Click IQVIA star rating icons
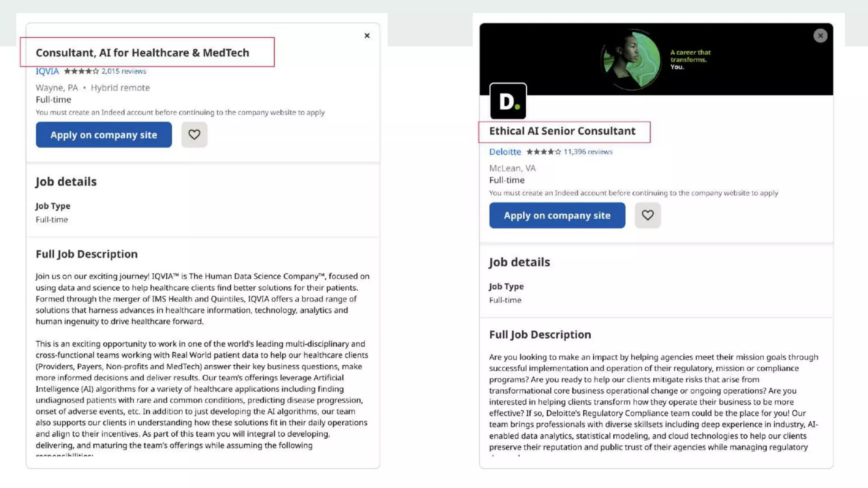This screenshot has width=868, height=488. (81, 71)
